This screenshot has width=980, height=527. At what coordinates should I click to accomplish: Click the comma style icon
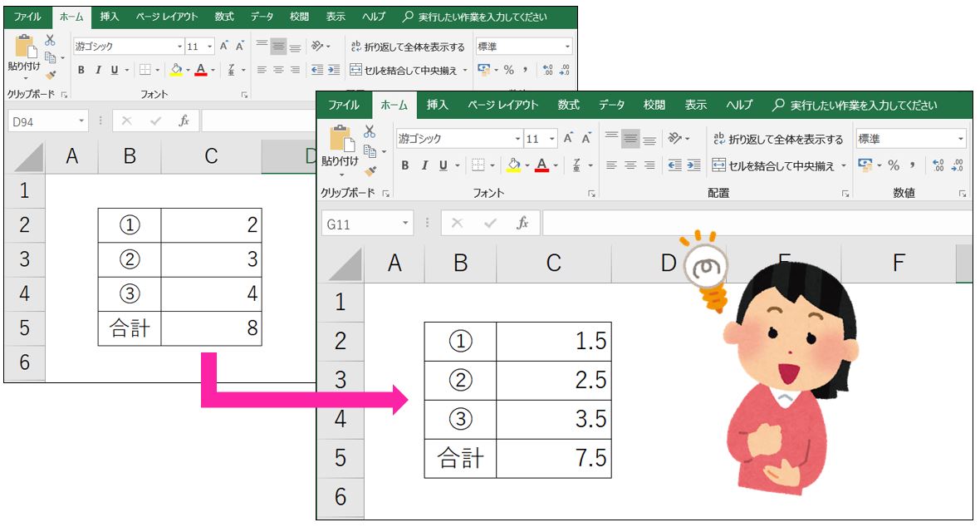coord(912,165)
